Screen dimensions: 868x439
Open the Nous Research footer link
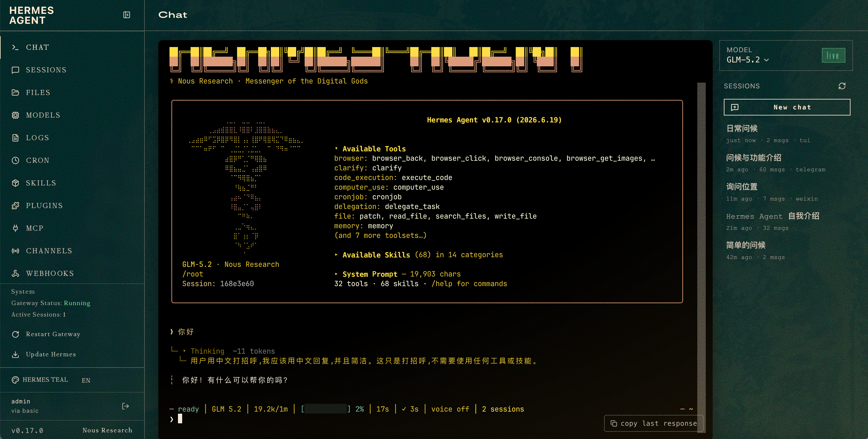[107, 430]
